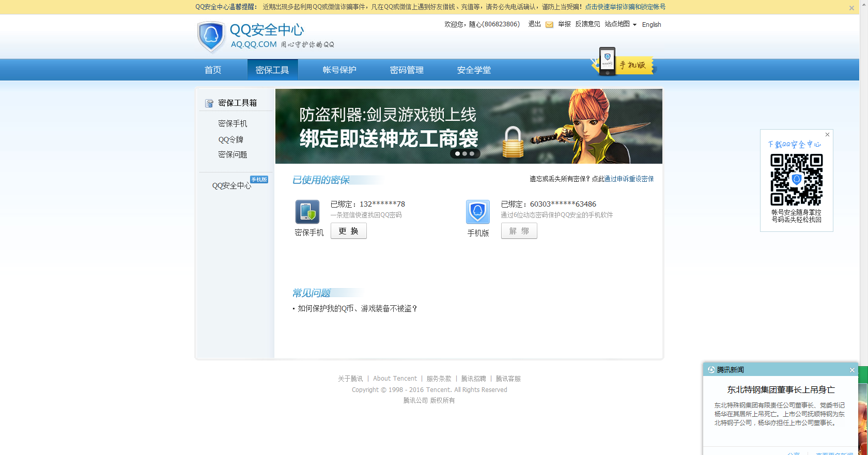Switch language to English
Image resolution: width=868 pixels, height=455 pixels.
pyautogui.click(x=652, y=25)
